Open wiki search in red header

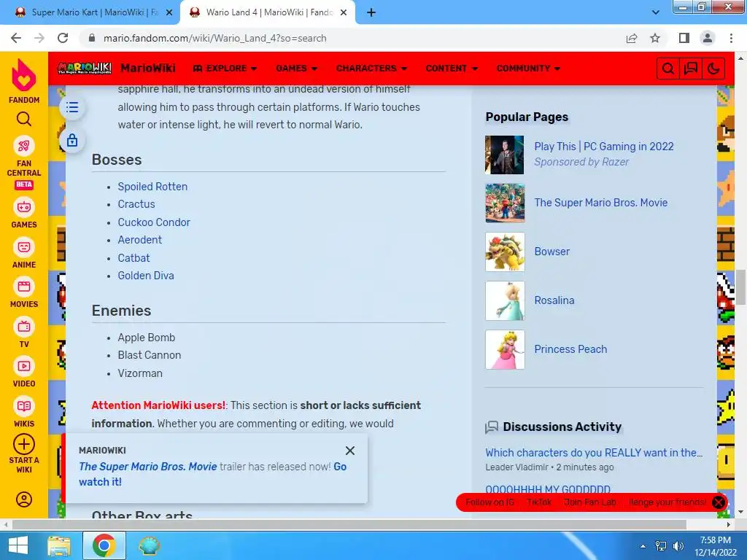click(668, 69)
